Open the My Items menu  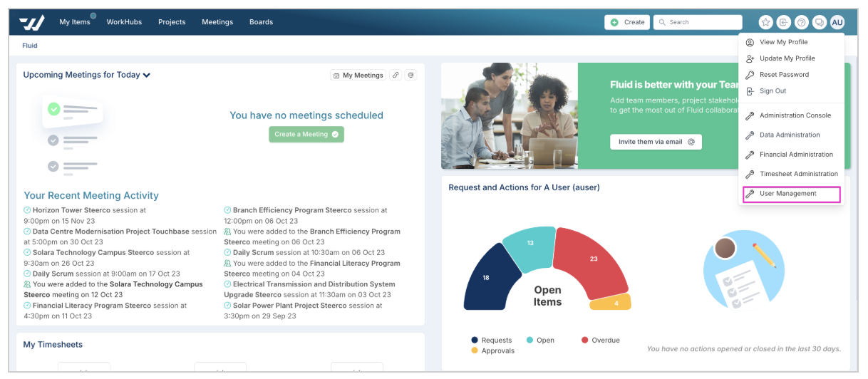click(x=75, y=22)
